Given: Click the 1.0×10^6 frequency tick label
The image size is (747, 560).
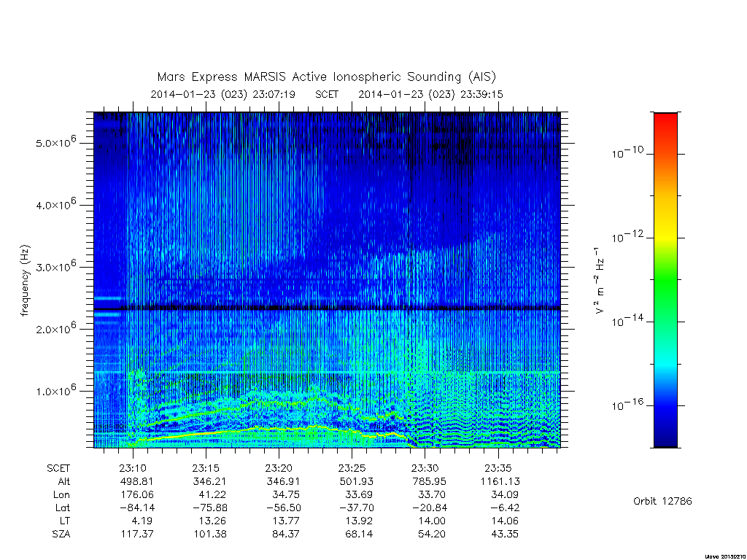Looking at the screenshot, I should pos(56,391).
